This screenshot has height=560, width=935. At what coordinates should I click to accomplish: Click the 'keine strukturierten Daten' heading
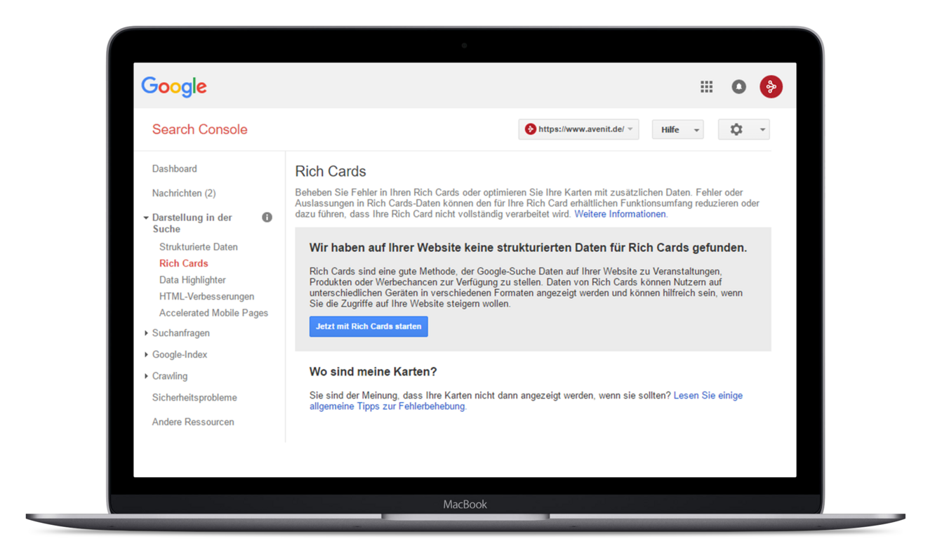[x=528, y=248]
